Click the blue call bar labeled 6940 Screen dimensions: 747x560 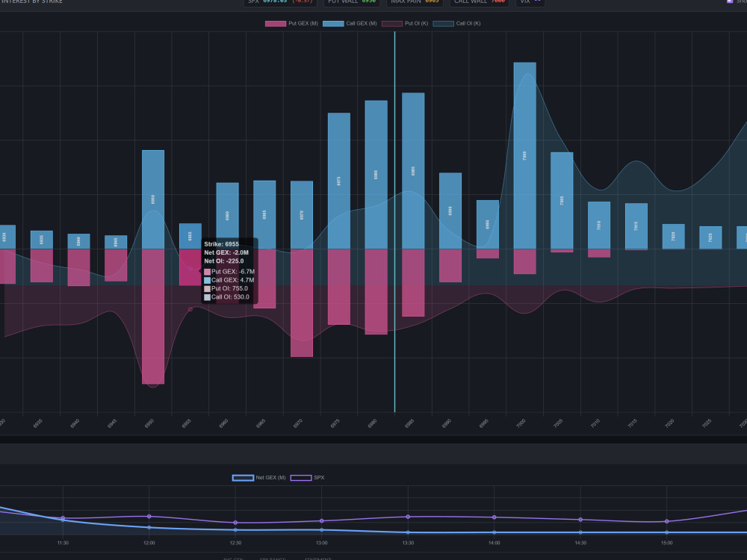pos(78,241)
